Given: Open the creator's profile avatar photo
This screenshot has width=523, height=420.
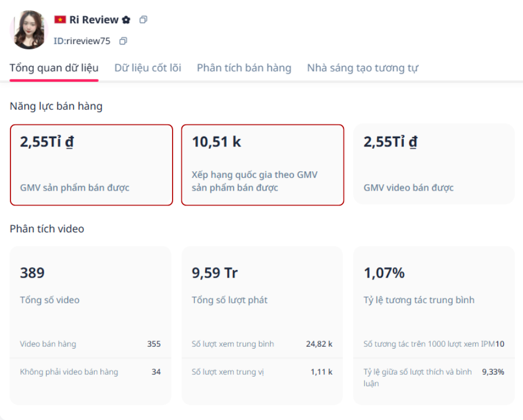Looking at the screenshot, I should point(28,30).
